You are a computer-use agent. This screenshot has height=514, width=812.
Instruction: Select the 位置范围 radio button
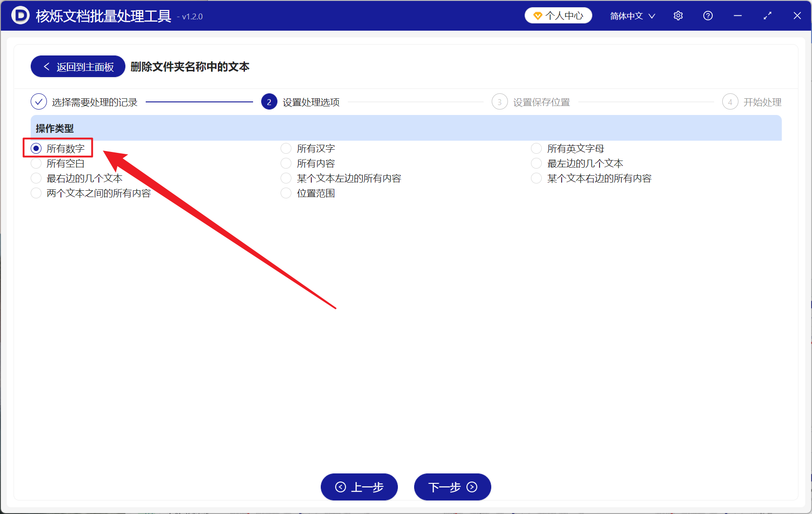[286, 193]
